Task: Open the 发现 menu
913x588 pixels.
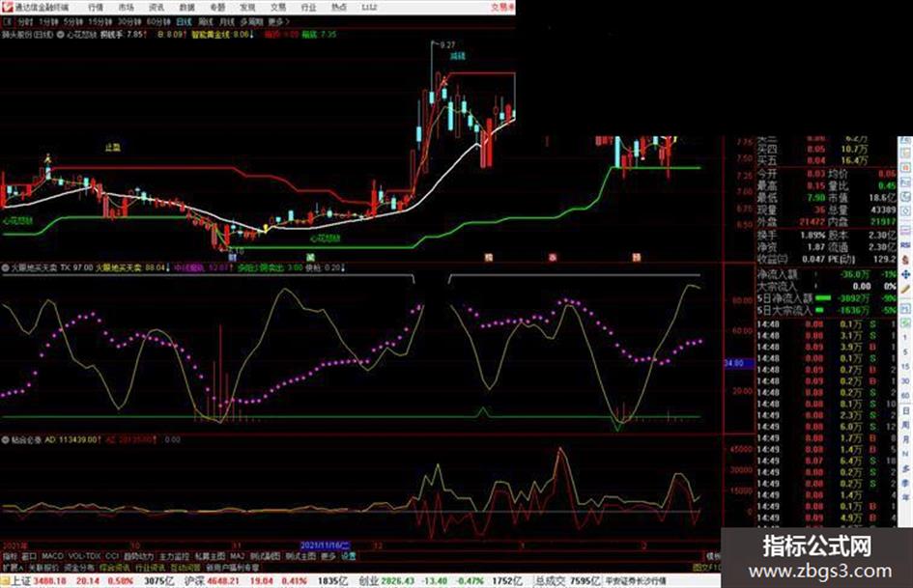Action: [247, 7]
